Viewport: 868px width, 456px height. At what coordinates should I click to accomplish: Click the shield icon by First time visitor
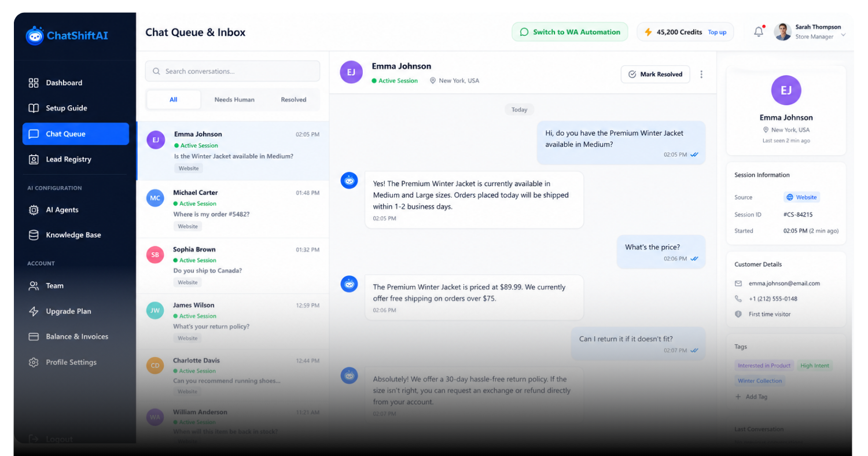738,314
